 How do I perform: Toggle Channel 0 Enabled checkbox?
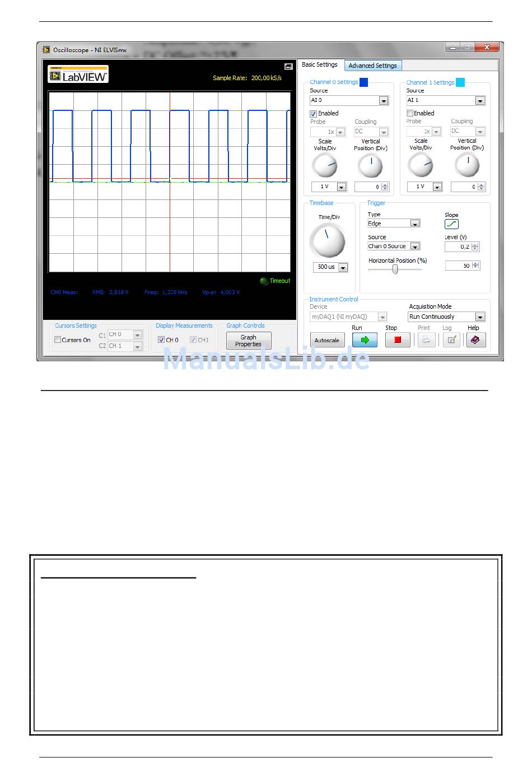(x=314, y=114)
